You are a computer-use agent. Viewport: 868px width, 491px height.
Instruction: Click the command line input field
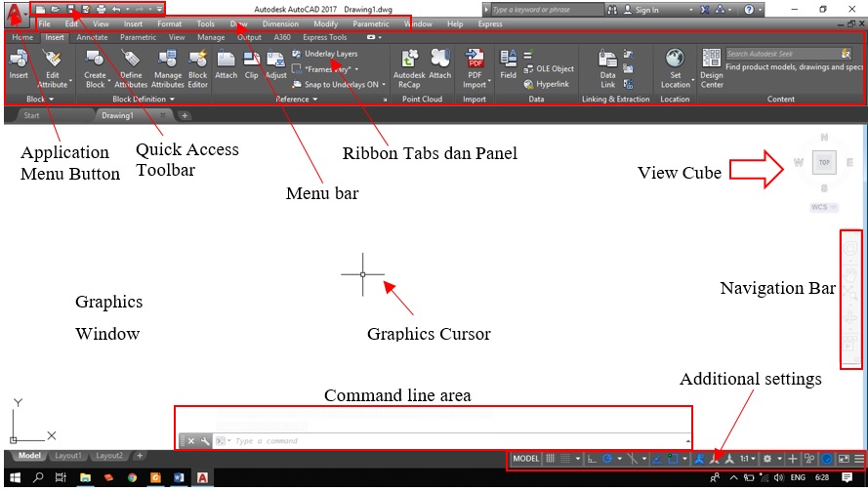(451, 441)
